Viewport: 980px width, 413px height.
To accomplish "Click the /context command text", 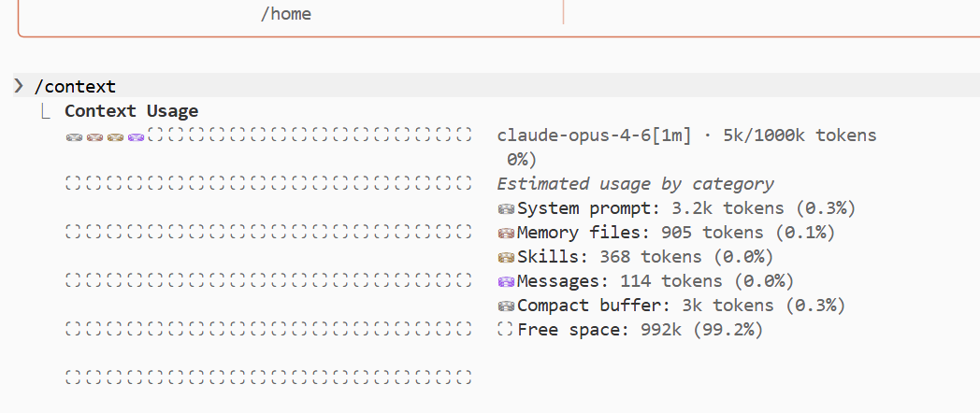I will 75,86.
